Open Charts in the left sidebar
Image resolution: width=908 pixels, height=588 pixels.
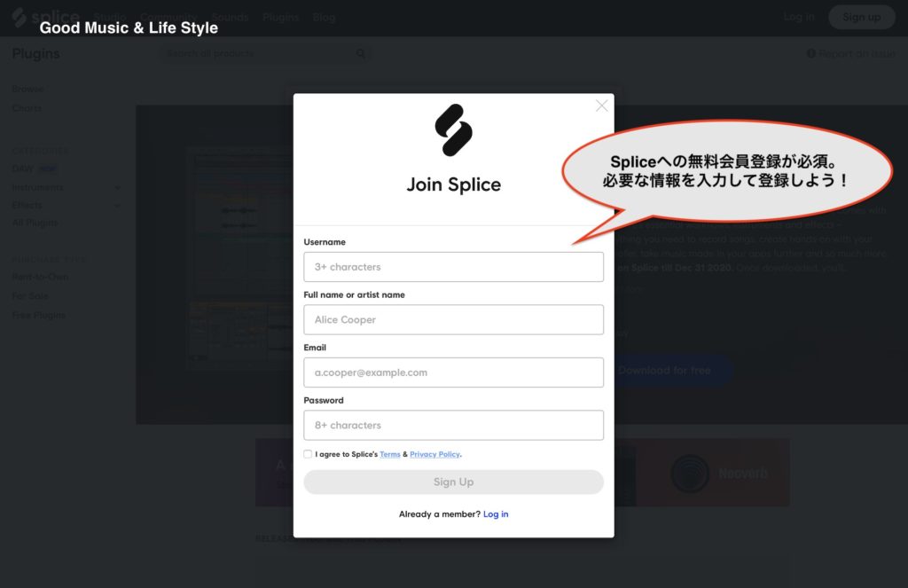27,108
